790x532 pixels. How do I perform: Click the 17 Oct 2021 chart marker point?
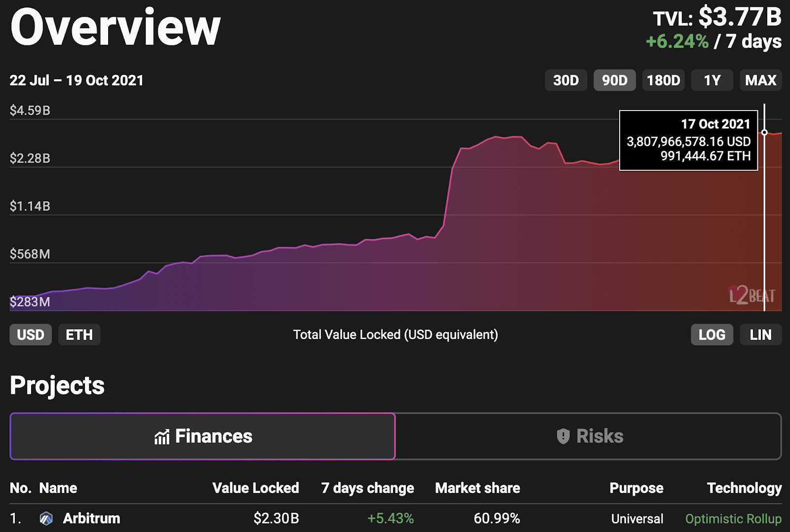coord(764,132)
